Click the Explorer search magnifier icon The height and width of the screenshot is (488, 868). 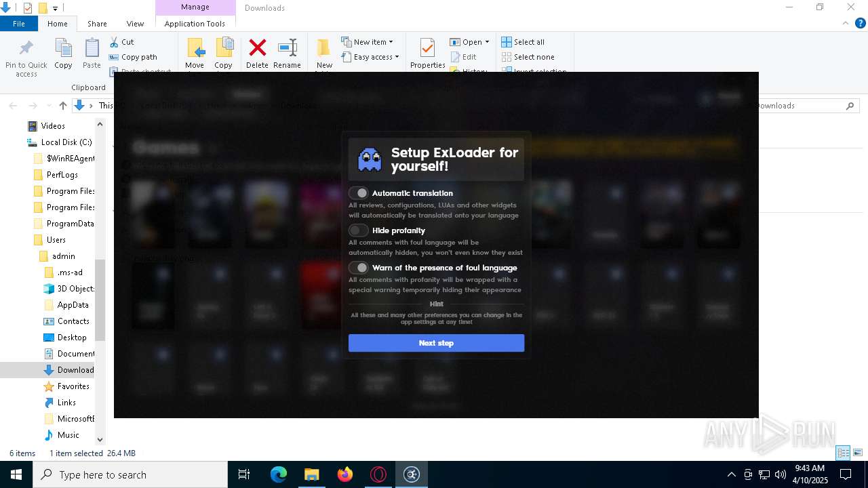click(x=850, y=106)
